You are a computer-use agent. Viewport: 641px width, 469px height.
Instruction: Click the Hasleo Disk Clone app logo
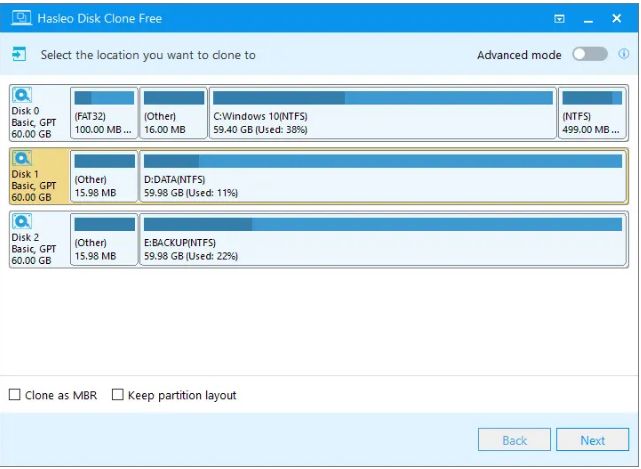click(21, 18)
